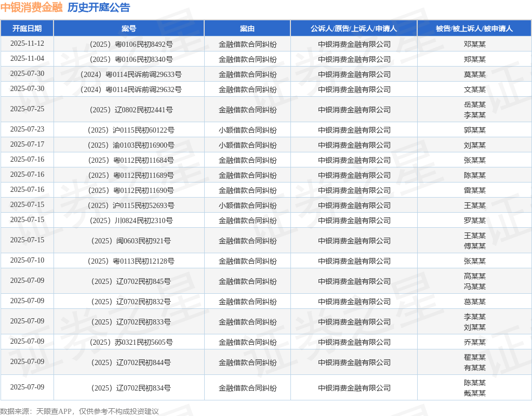Click defendant 文某某

click(475, 89)
